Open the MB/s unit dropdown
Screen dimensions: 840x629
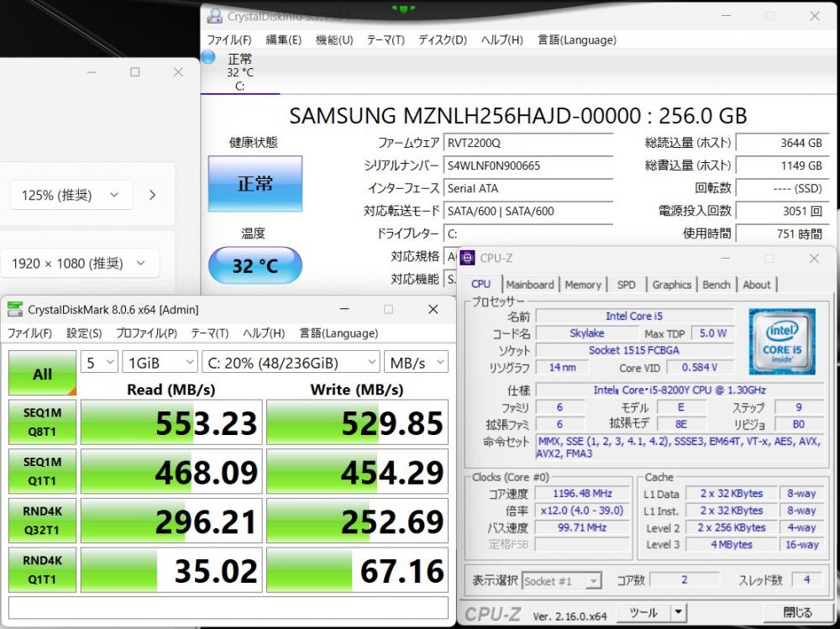pos(416,363)
